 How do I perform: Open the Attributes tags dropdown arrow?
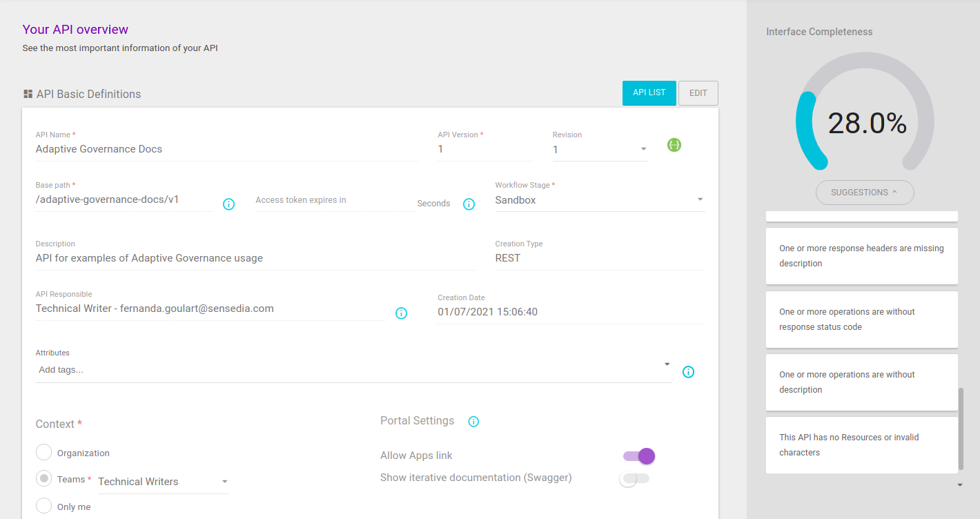pyautogui.click(x=667, y=364)
